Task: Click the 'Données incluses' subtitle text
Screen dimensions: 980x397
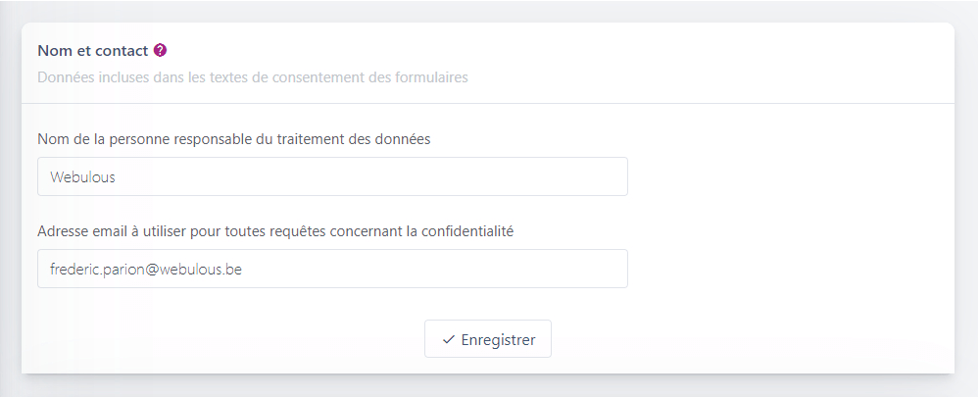Action: coord(253,78)
